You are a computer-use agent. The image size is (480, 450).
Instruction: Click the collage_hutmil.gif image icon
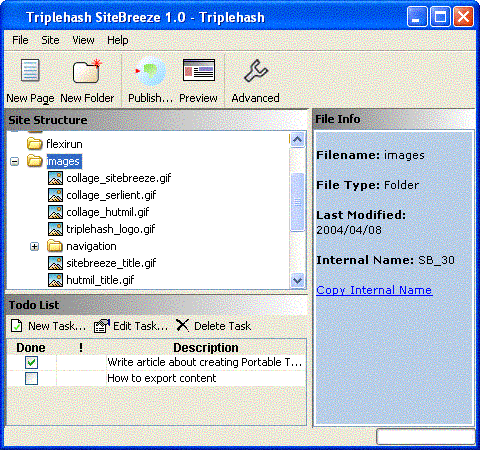(x=55, y=212)
